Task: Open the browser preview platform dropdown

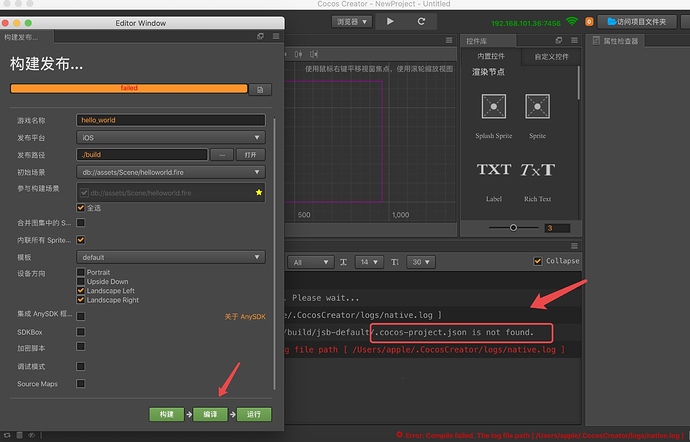Action: pos(352,22)
